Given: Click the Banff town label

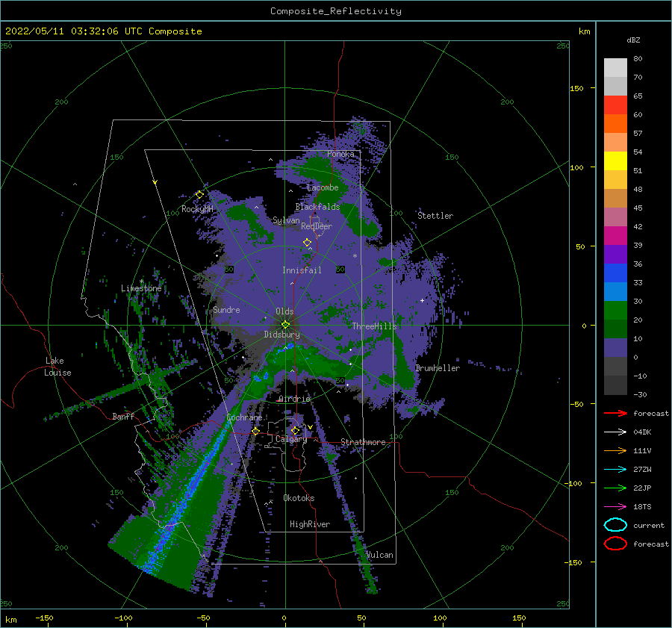Looking at the screenshot, I should 123,416.
